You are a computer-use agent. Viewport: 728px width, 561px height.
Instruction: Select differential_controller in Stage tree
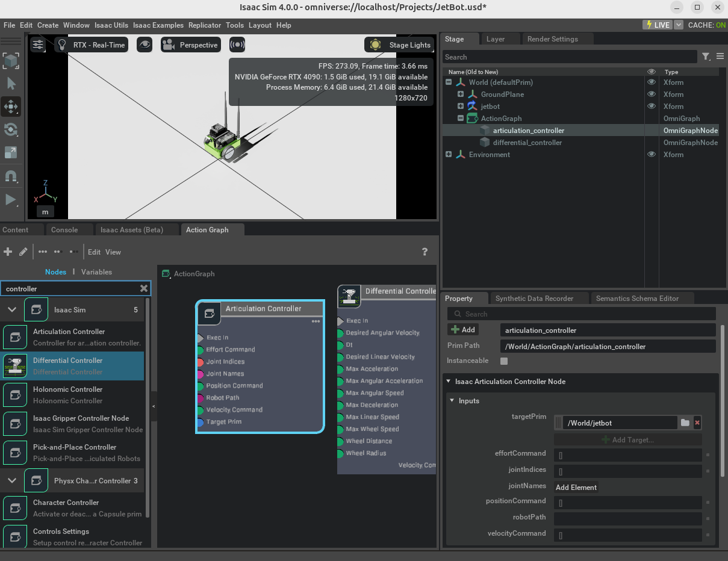pyautogui.click(x=527, y=143)
